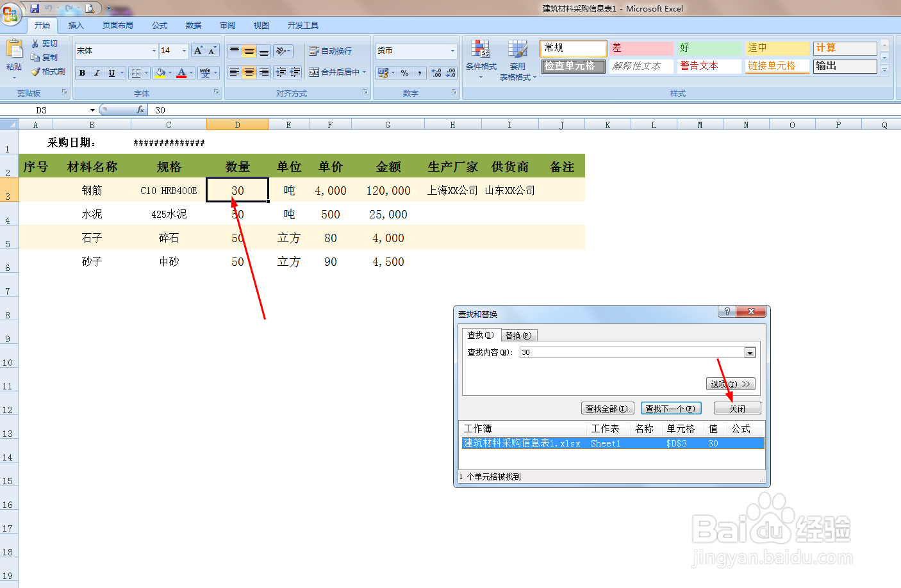This screenshot has height=588, width=901.
Task: Open the 公式 ribbon tab
Action: 160,26
